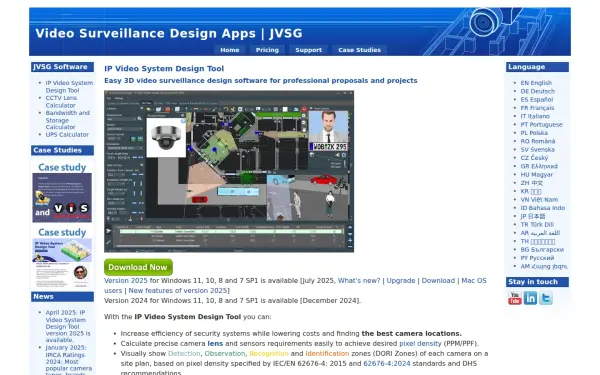Open April 2025 version news item

point(68,326)
